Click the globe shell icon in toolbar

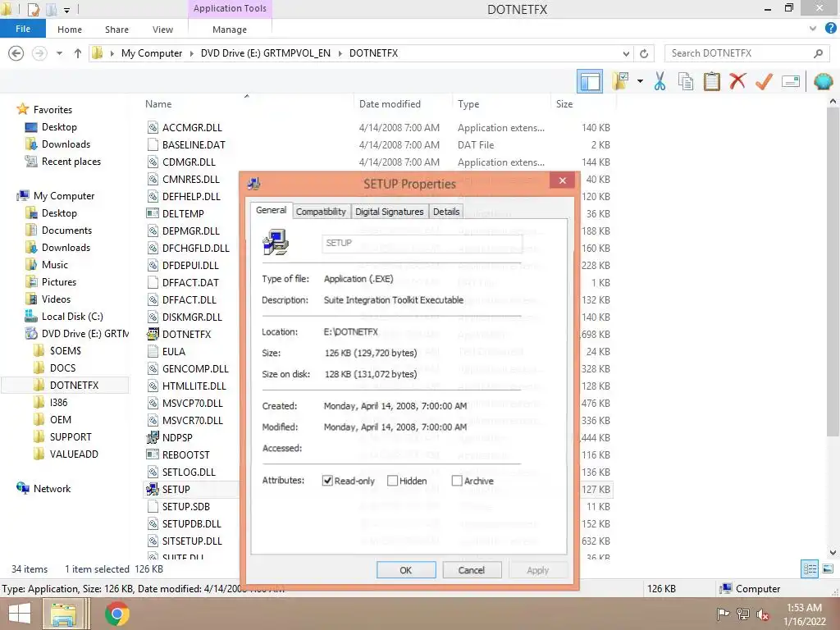[823, 81]
